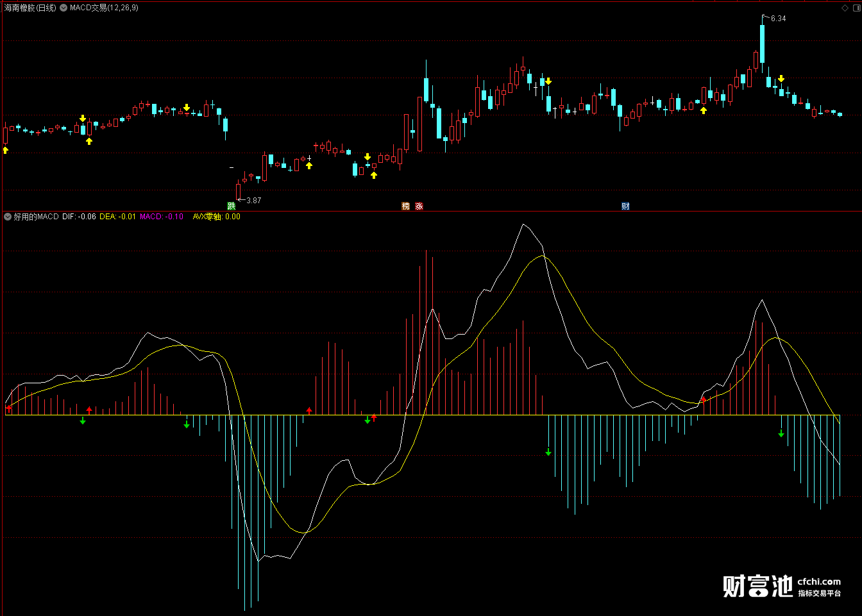862x616 pixels.
Task: Open the dropdown arrow before MACD交易(12,26,9)
Action: (63, 8)
